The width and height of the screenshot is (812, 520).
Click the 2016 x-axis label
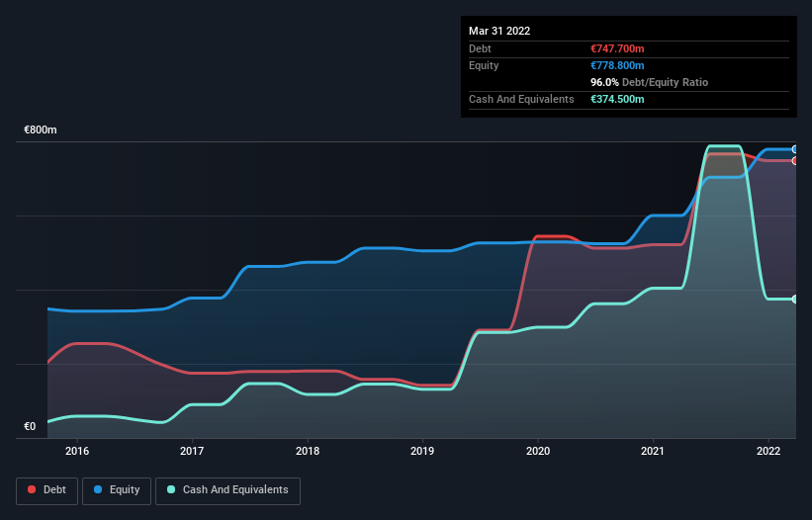pos(77,451)
